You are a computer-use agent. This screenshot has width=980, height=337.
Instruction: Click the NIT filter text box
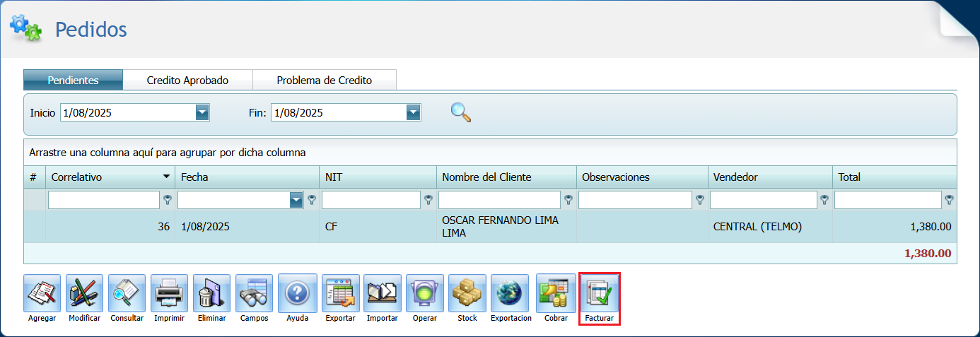click(371, 200)
